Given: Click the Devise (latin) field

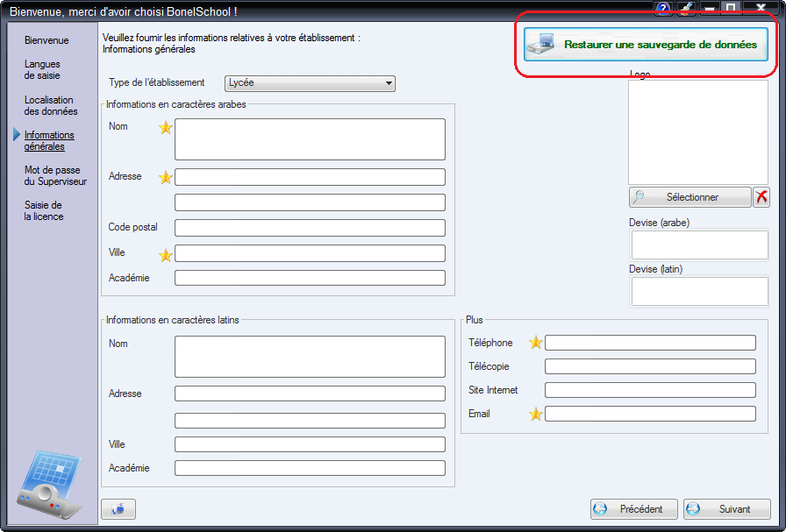Looking at the screenshot, I should click(699, 292).
